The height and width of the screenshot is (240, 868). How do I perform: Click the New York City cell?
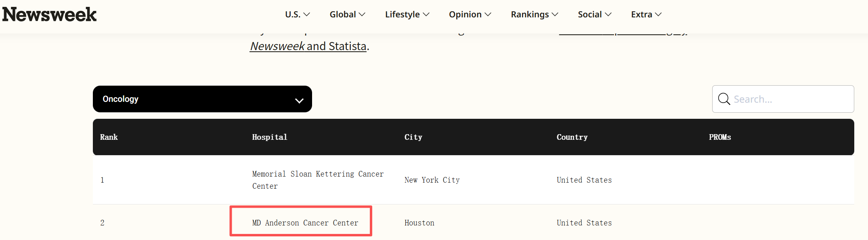click(x=432, y=180)
